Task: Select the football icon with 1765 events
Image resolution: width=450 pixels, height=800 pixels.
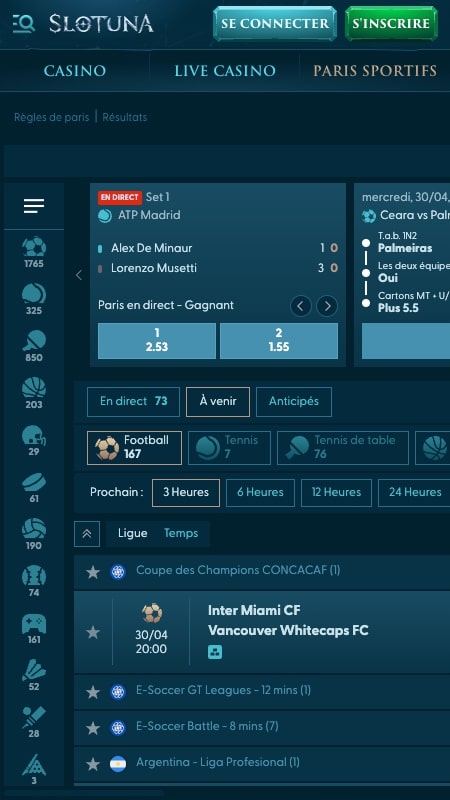Action: point(34,253)
